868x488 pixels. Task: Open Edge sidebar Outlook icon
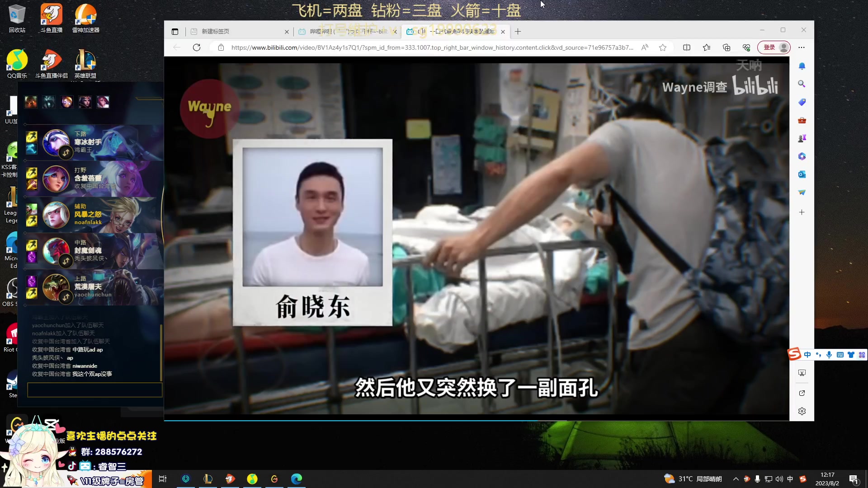click(x=802, y=174)
